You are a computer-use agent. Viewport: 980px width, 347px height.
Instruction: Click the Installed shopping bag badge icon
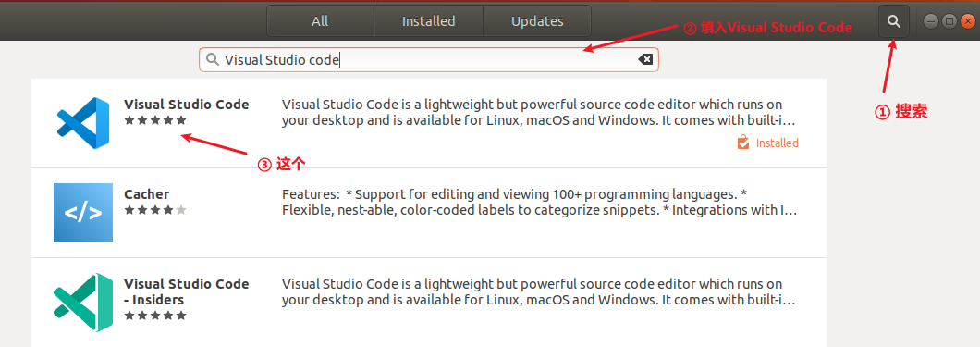coord(742,143)
